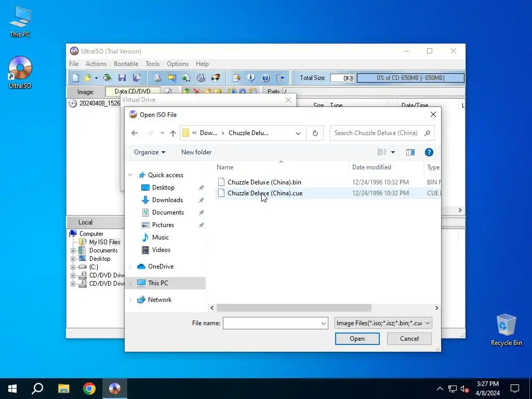
Task: Click the Mount to Virtual Drive icon
Action: (x=201, y=78)
